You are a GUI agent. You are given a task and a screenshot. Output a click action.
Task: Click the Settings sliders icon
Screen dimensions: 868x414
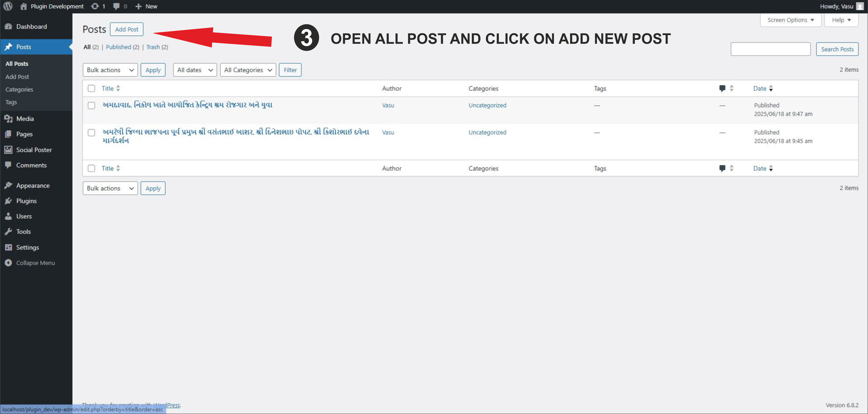pos(8,247)
